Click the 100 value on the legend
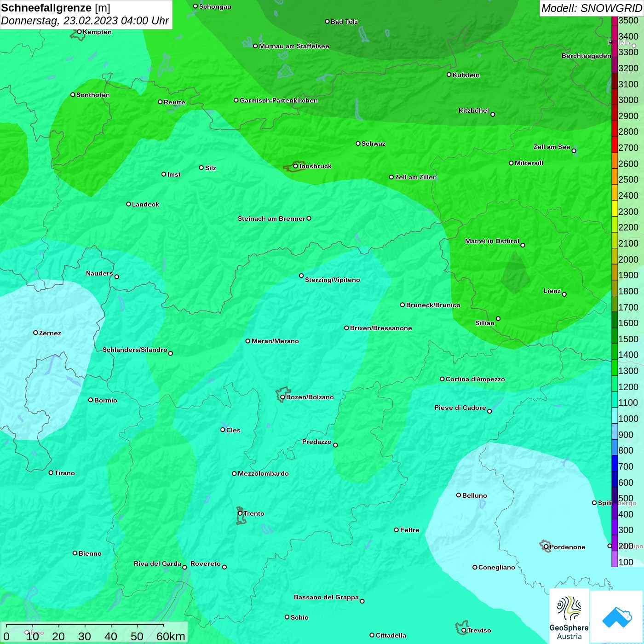This screenshot has height=644, width=644. [626, 562]
